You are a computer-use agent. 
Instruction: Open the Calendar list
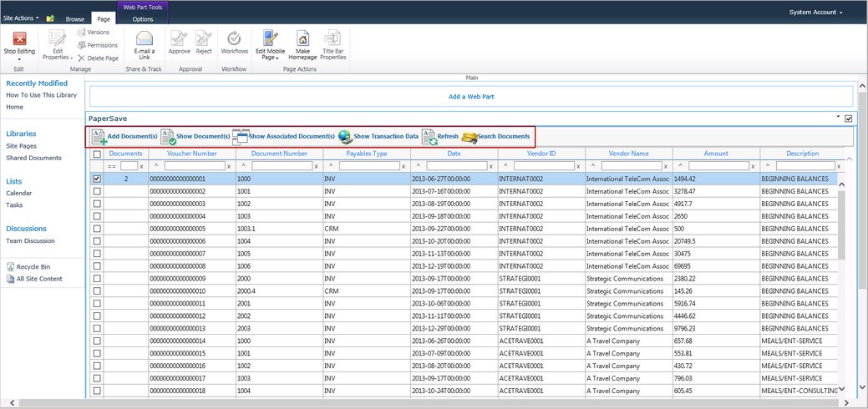coord(19,193)
